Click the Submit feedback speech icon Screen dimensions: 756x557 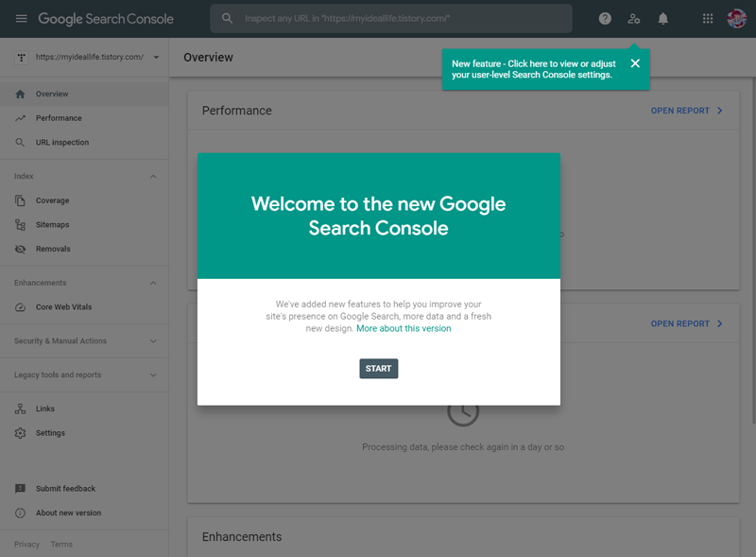[x=20, y=489]
